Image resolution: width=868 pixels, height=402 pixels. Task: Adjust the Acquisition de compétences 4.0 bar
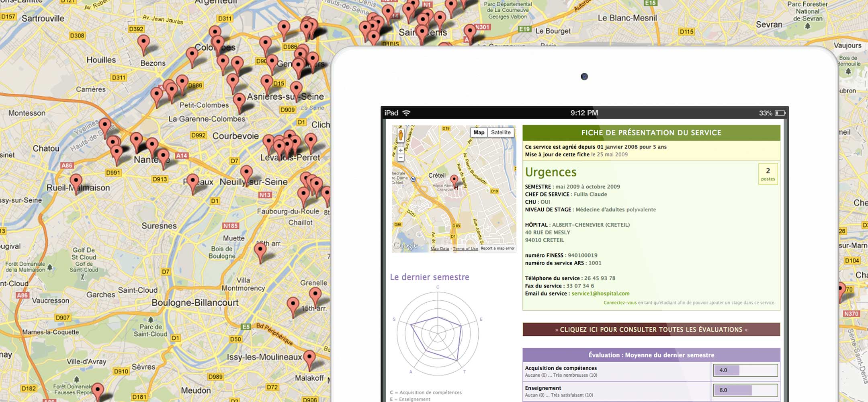pos(745,370)
